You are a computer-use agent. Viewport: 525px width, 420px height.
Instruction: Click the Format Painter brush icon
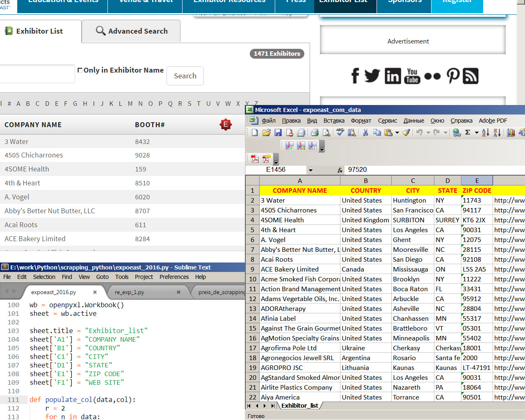[x=406, y=132]
